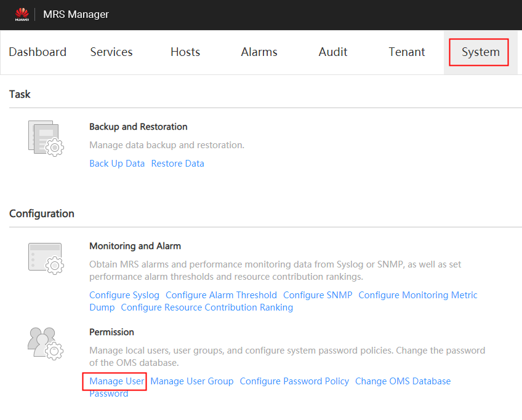Open Configure Alarm Threshold link
Screen dimensions: 522x420
[x=221, y=295]
